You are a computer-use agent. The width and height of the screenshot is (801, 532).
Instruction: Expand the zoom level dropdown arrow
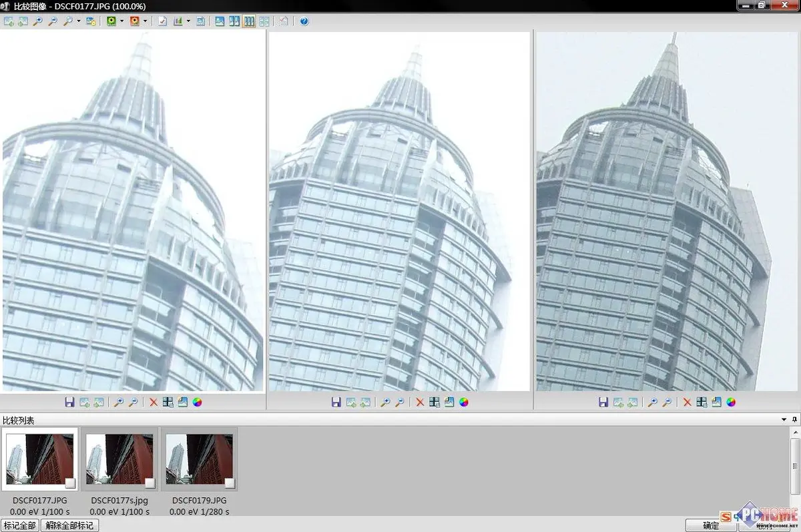pyautogui.click(x=79, y=21)
